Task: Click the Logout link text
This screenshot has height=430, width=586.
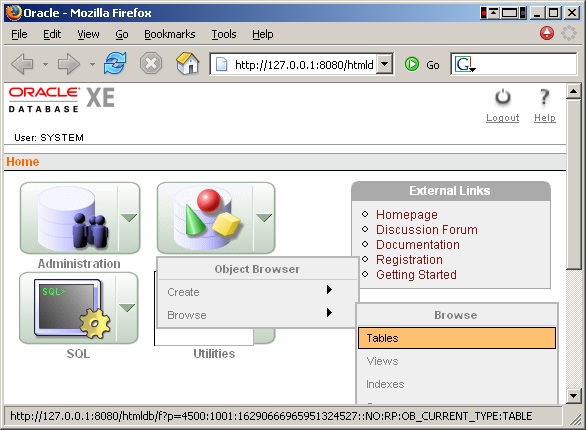Action: 503,118
